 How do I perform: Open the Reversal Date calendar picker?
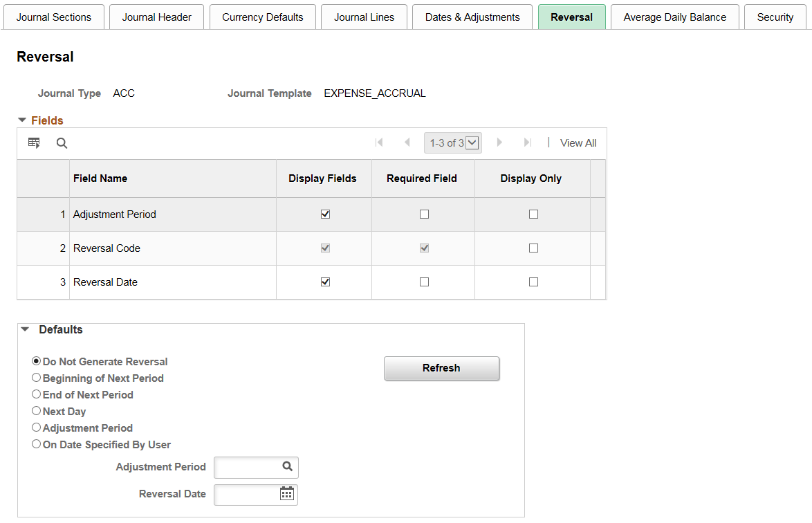point(287,493)
